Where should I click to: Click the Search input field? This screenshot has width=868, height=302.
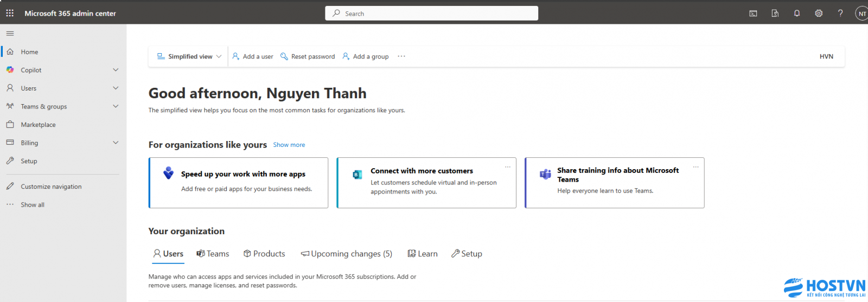[432, 13]
